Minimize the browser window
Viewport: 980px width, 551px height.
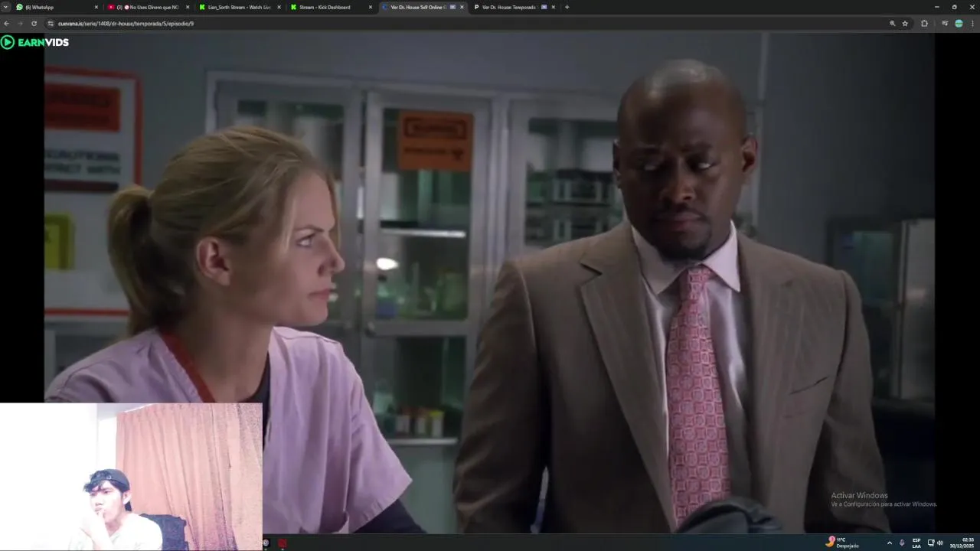(x=936, y=7)
